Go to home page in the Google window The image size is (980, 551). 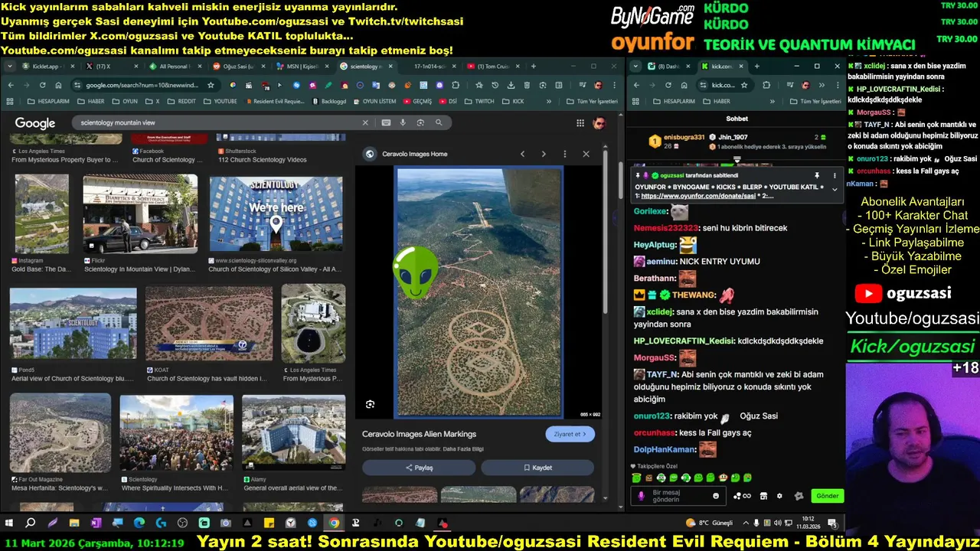[59, 85]
